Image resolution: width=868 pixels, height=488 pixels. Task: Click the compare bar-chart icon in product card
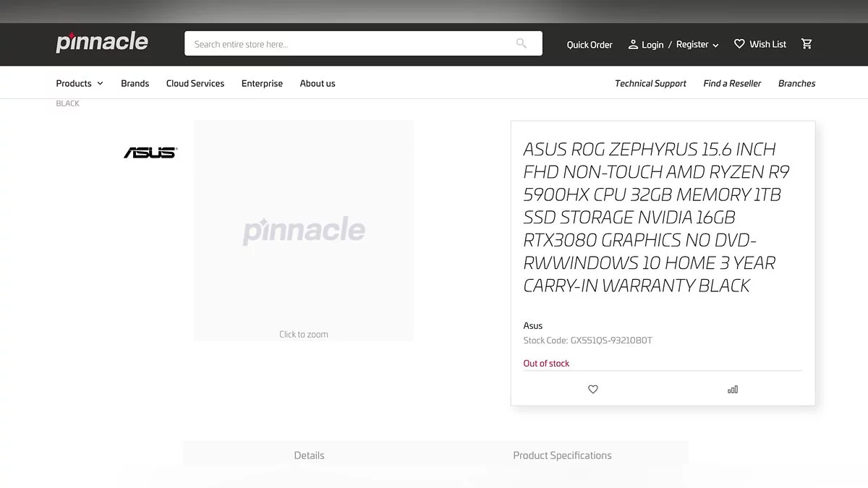(x=733, y=389)
